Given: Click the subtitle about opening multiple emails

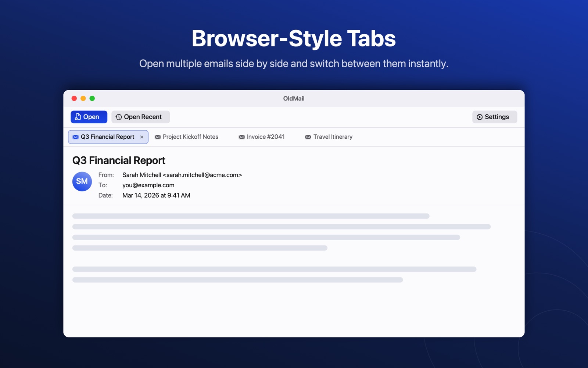Looking at the screenshot, I should tap(294, 64).
